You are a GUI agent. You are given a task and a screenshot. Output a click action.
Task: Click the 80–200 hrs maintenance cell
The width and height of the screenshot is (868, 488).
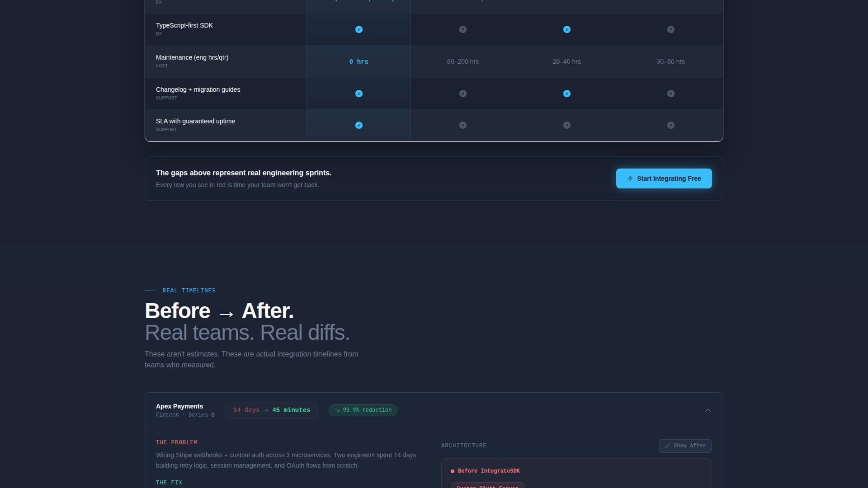[x=463, y=61]
